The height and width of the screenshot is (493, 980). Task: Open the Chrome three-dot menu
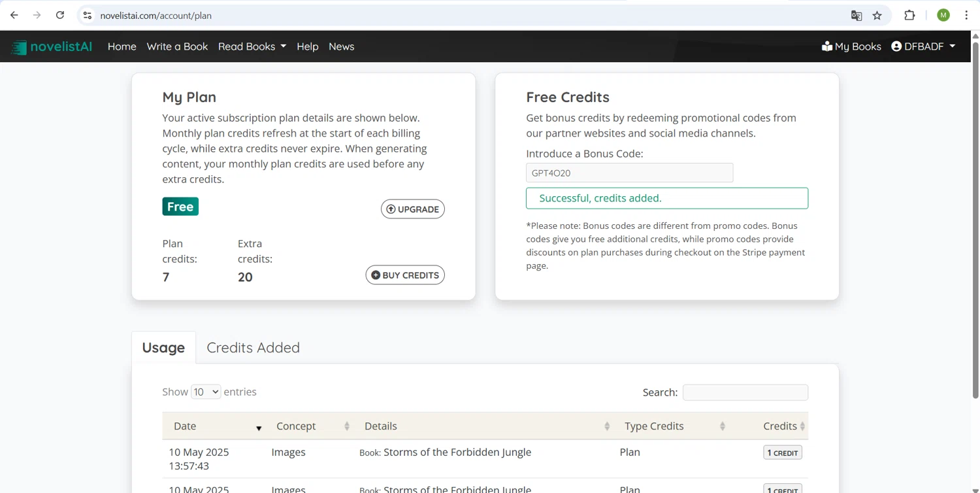point(966,15)
